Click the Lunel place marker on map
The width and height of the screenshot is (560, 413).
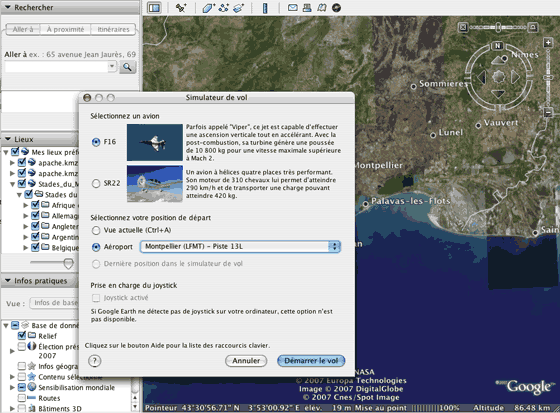[x=433, y=135]
